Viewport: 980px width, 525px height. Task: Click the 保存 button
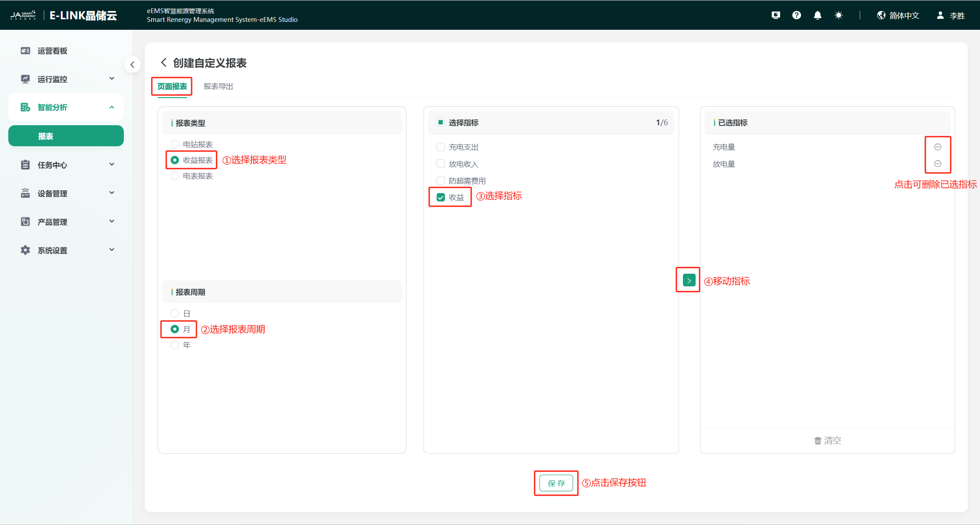pos(556,483)
